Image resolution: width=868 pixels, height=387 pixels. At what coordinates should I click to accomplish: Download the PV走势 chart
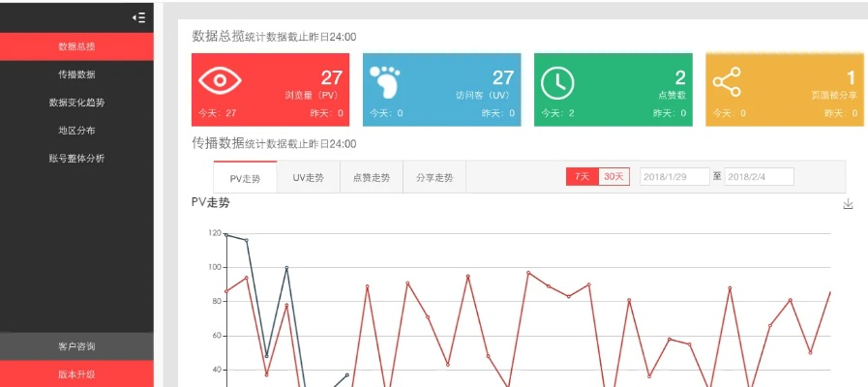[x=848, y=204]
